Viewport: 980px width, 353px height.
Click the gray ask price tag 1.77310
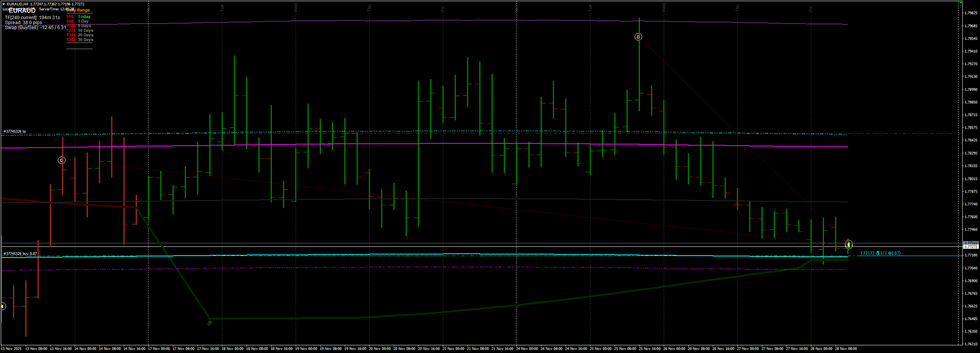click(x=970, y=243)
